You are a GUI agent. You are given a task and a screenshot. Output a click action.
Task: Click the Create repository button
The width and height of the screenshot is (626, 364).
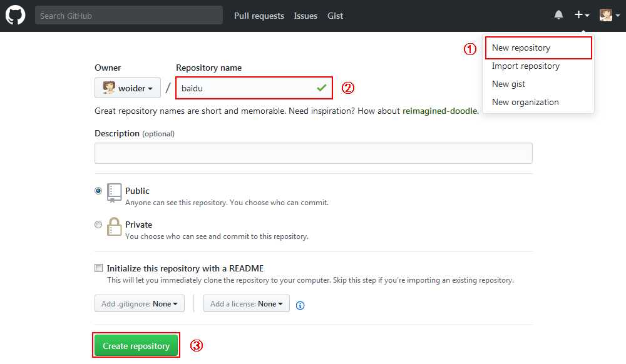click(136, 346)
